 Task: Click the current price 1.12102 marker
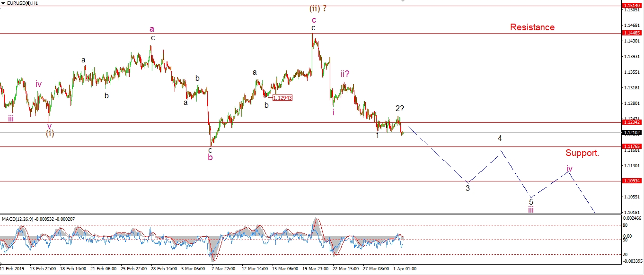[x=632, y=132]
